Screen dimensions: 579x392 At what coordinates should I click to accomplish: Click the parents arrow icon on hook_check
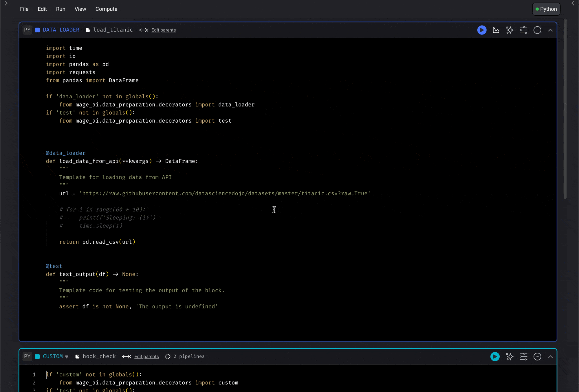(x=127, y=357)
